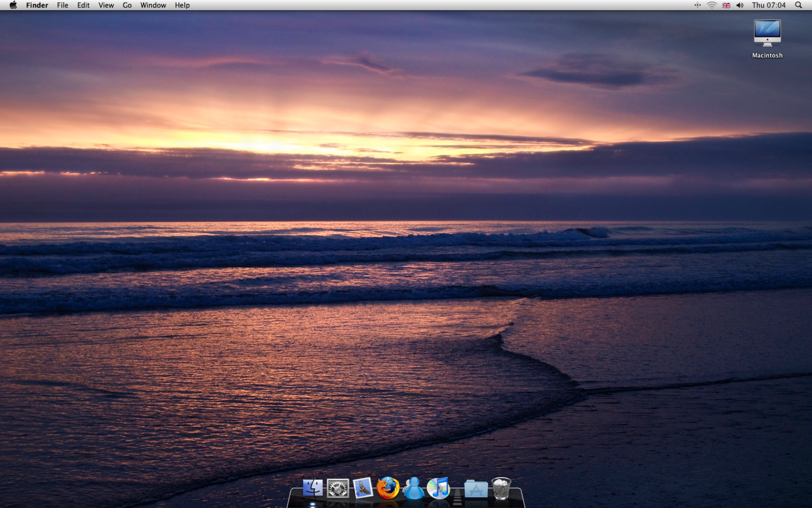Click the Help menu

pos(182,5)
